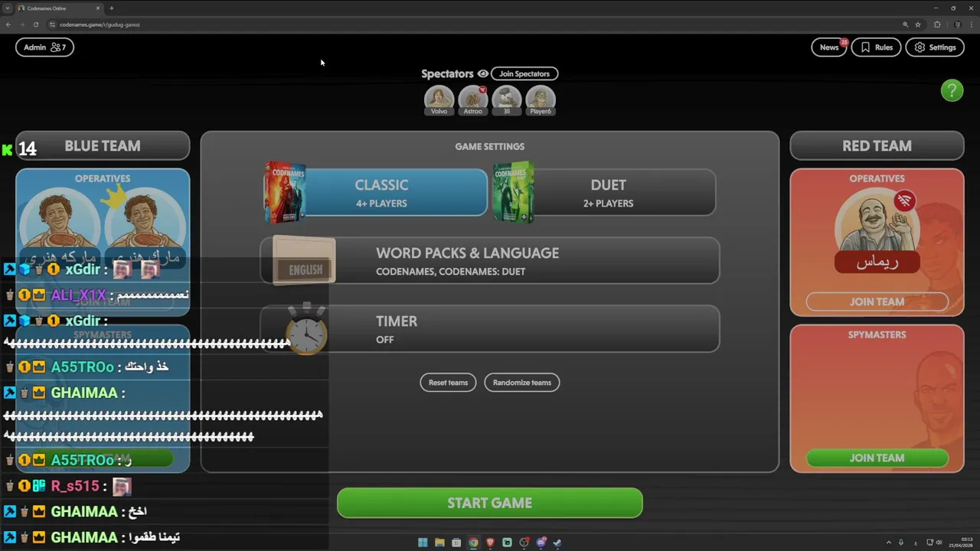This screenshot has width=980, height=551.
Task: Open the Rules page
Action: (876, 47)
